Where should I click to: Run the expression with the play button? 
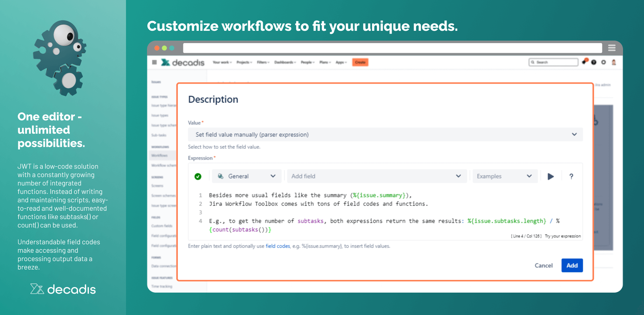551,176
